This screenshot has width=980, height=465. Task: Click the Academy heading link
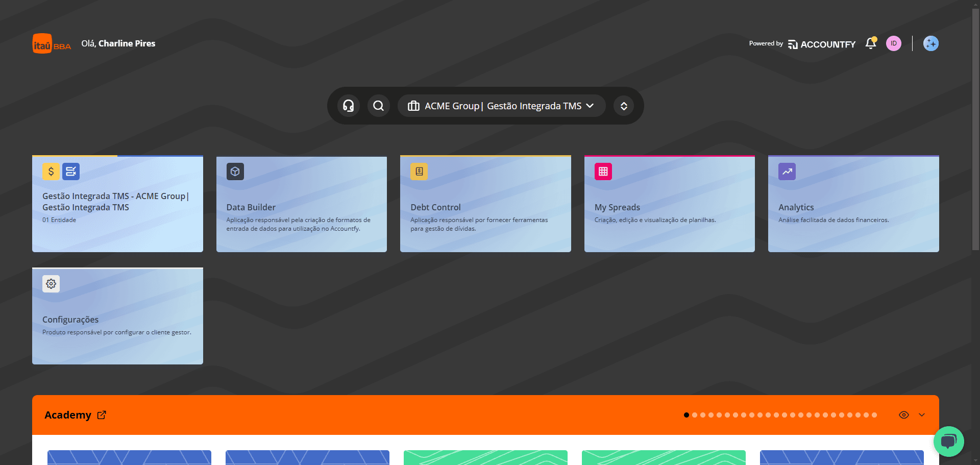68,415
